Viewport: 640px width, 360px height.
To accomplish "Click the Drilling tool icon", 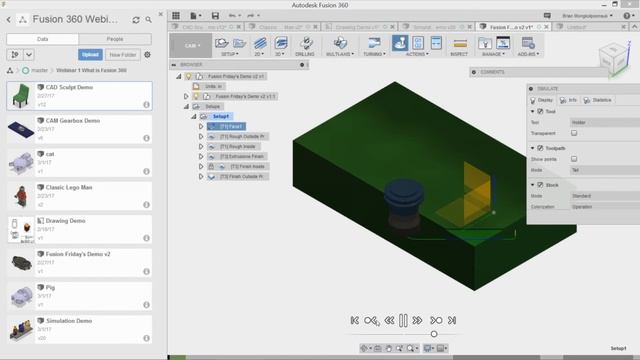I will pos(306,43).
